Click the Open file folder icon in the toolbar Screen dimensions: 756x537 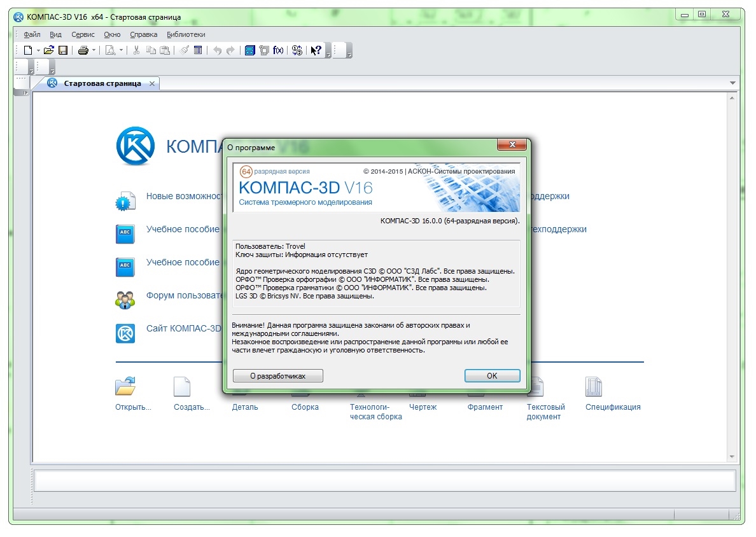point(48,50)
